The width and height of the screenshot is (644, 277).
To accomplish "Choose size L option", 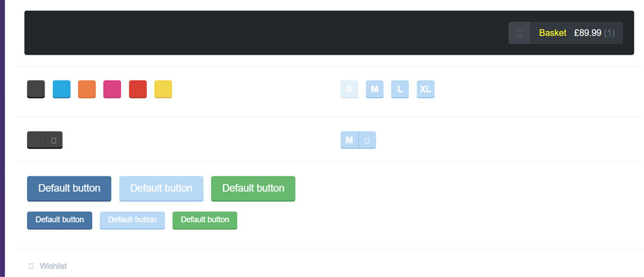I will click(x=400, y=89).
